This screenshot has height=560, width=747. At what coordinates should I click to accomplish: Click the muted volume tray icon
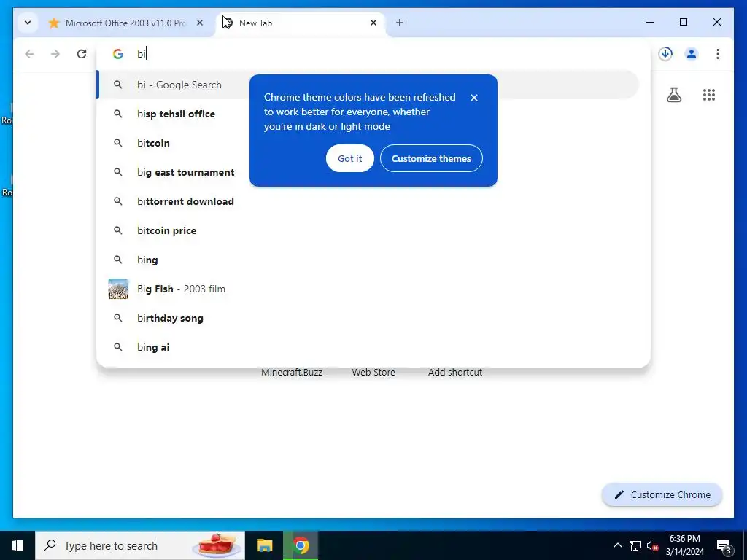pos(652,545)
